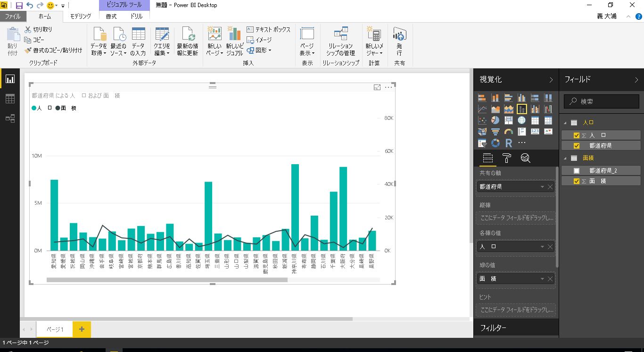Select the gauge visual
This screenshot has height=352, width=644.
pos(508,132)
